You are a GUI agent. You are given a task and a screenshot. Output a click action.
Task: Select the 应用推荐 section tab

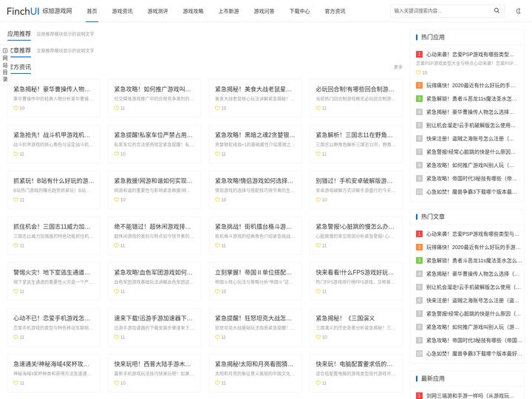click(x=19, y=34)
